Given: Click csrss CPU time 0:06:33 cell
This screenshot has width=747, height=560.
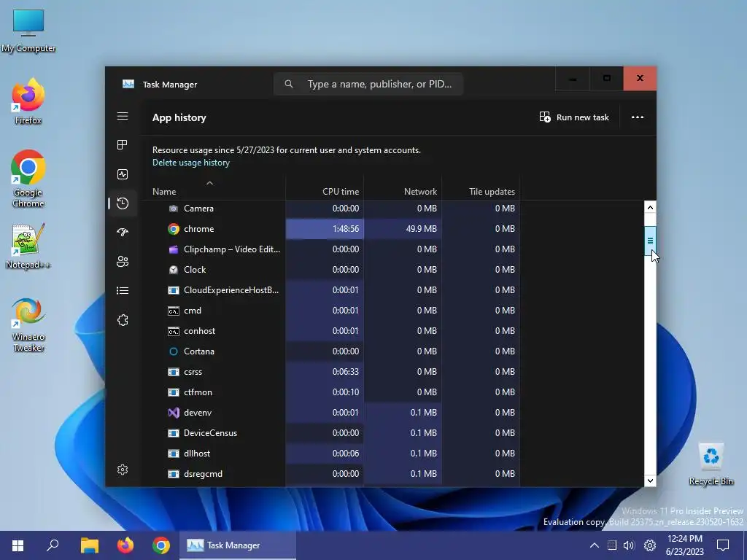Looking at the screenshot, I should [325, 372].
